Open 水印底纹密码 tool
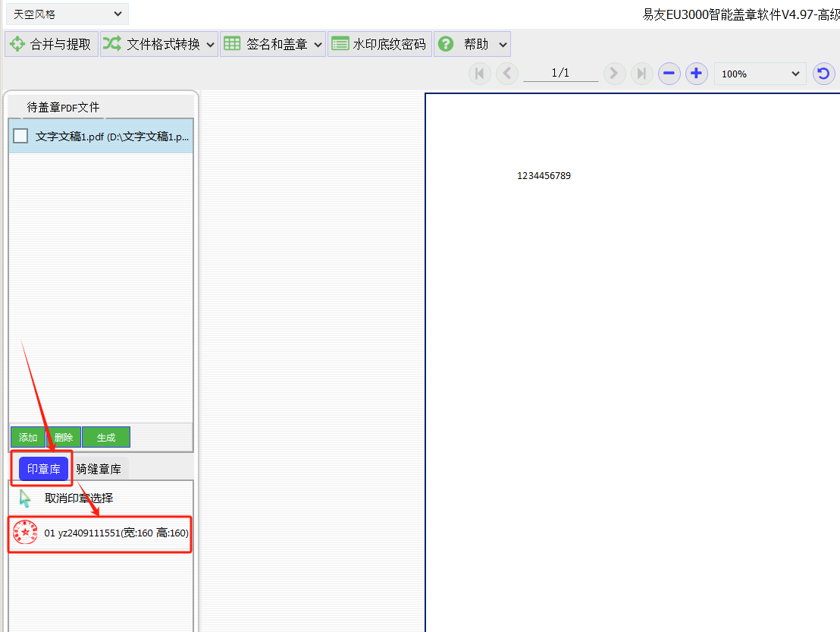 click(x=380, y=44)
